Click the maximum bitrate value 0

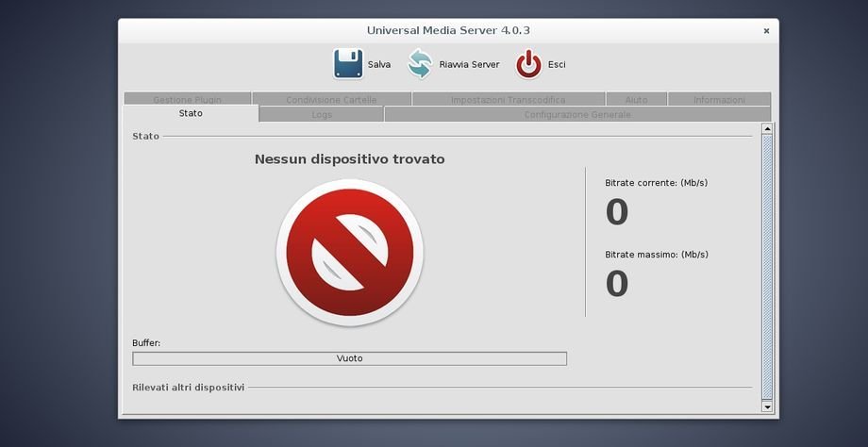(x=617, y=283)
